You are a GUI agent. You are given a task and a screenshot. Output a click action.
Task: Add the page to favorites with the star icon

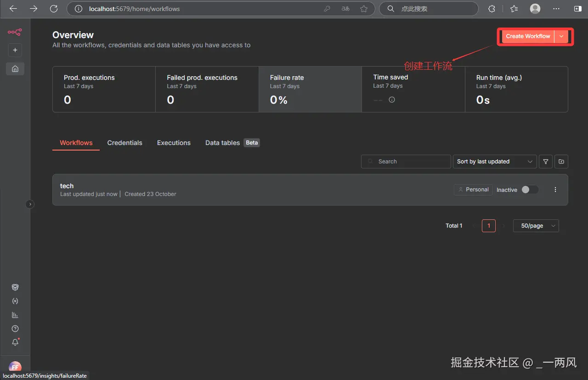tap(364, 9)
